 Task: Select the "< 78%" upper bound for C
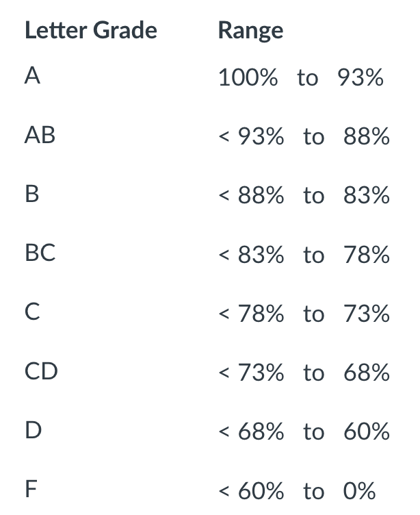pos(251,314)
